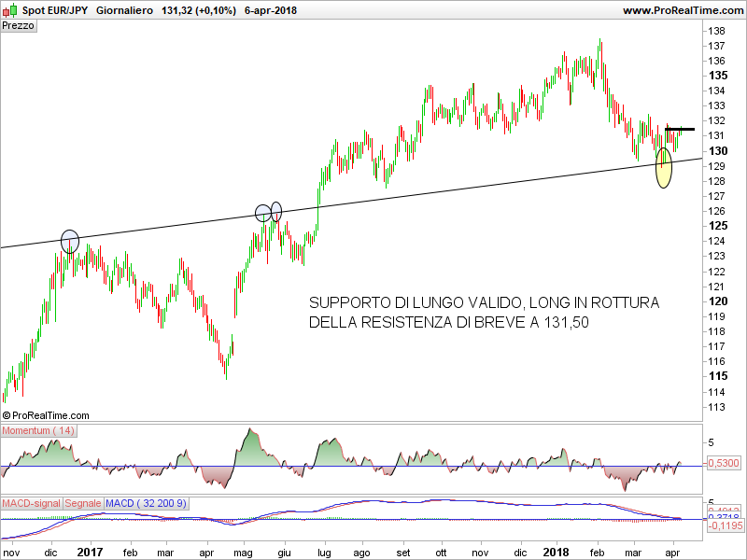
Task: Click the SUPPORTO DI LUNGO VALIDO annotation text
Action: tap(484, 313)
